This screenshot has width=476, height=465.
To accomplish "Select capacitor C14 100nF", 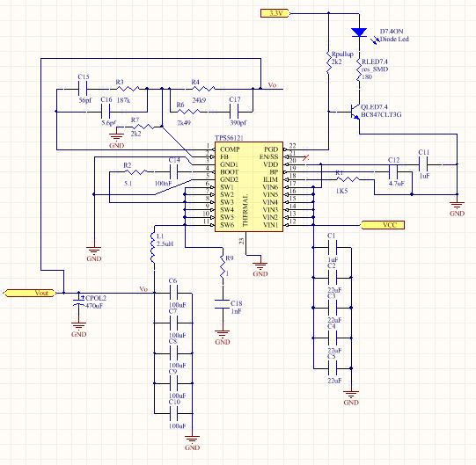I will tap(173, 172).
